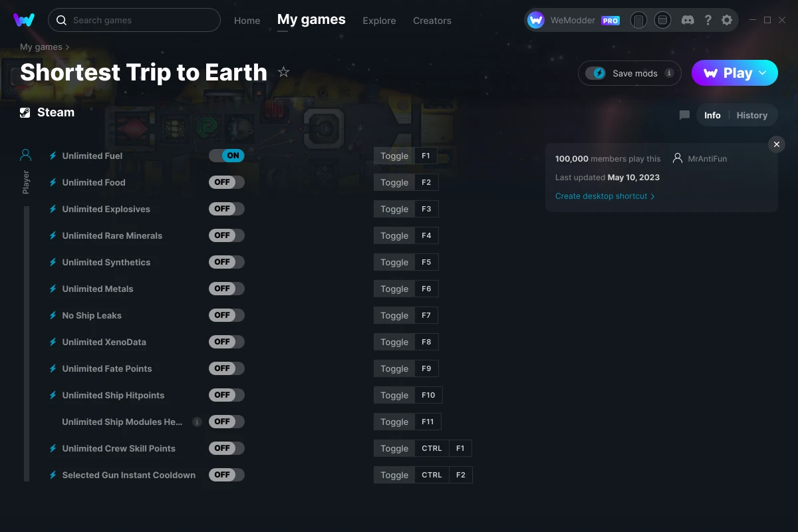This screenshot has width=798, height=532.
Task: Click the WeMod logo icon
Action: pyautogui.click(x=24, y=20)
